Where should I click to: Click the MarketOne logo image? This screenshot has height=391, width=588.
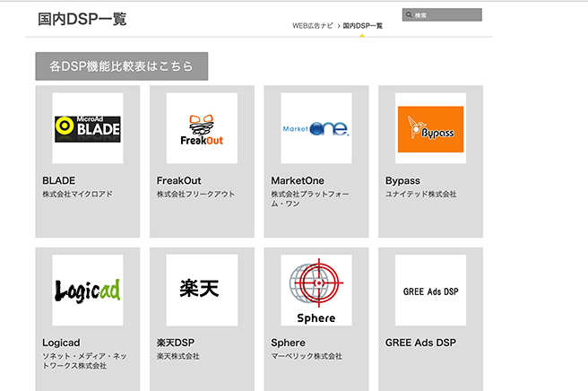[316, 128]
